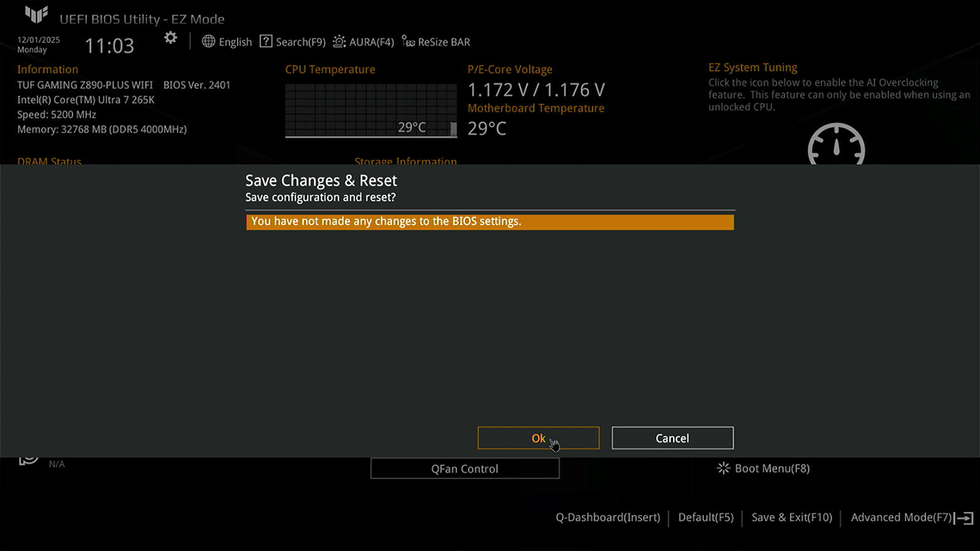The image size is (980, 551).
Task: Select the orange no-changes message row
Action: (x=490, y=222)
